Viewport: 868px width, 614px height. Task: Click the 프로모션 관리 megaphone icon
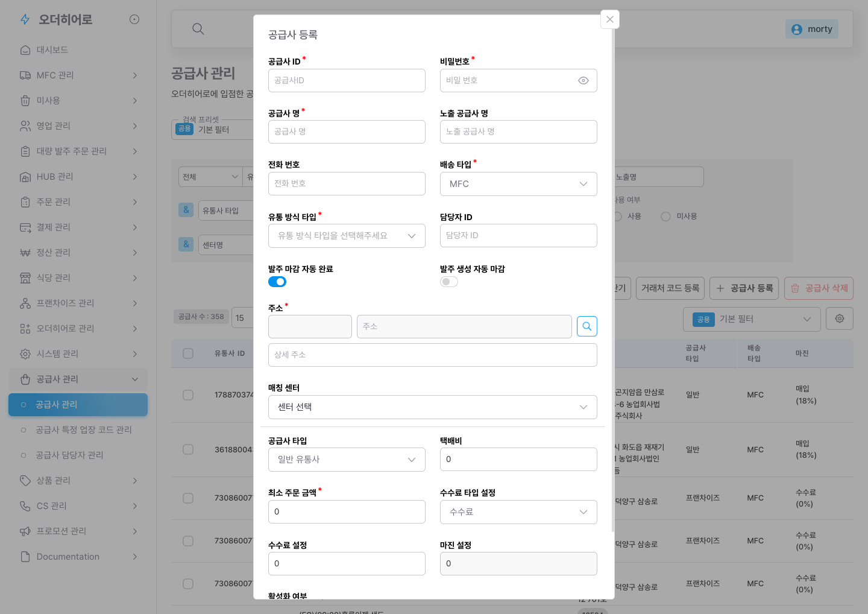click(x=25, y=531)
